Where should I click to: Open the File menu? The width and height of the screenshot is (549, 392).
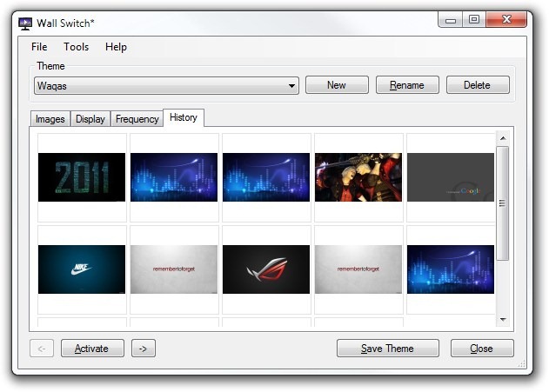[39, 47]
